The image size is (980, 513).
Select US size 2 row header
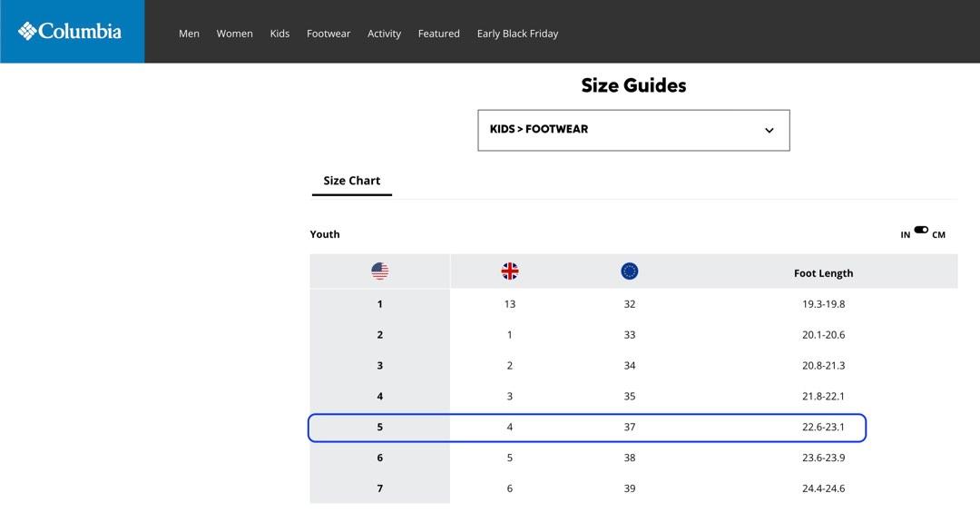point(379,335)
